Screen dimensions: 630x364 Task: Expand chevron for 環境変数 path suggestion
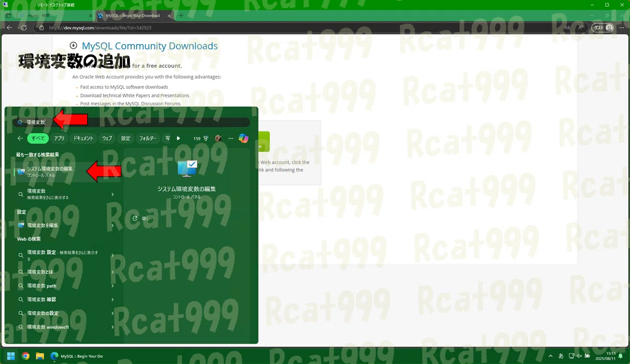click(x=113, y=286)
